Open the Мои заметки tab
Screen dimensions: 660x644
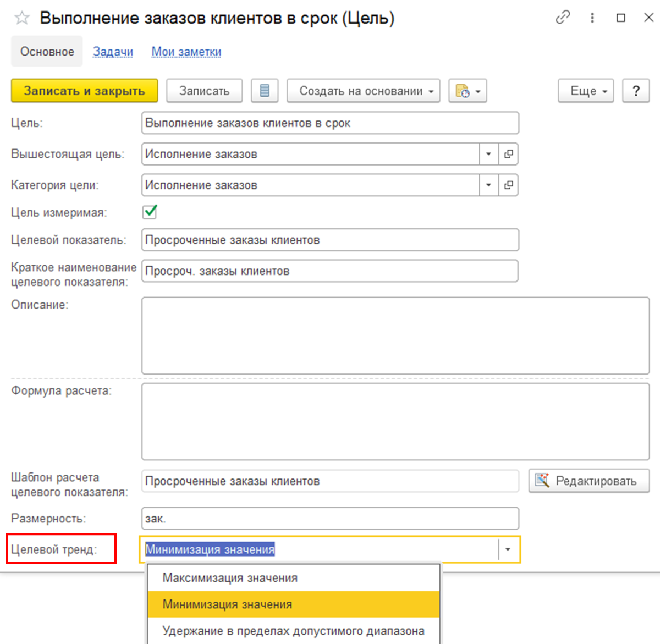coord(186,52)
